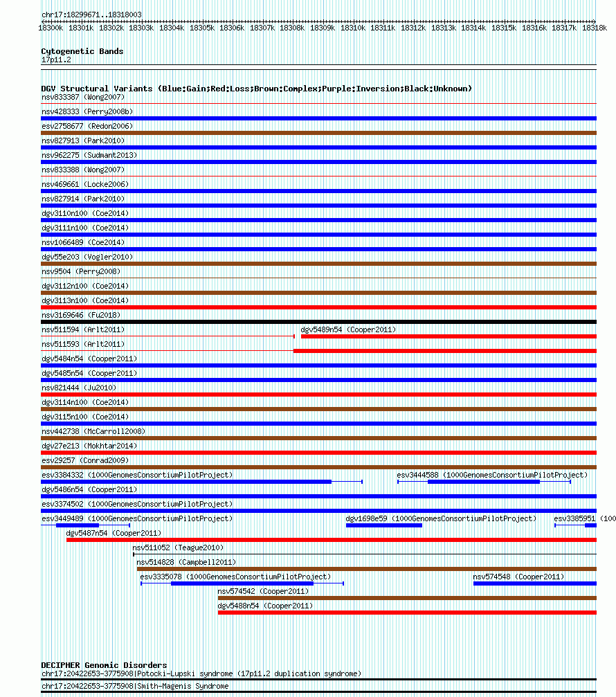616x697 pixels.
Task: Click the esv3384332 variant label
Action: pyautogui.click(x=137, y=476)
